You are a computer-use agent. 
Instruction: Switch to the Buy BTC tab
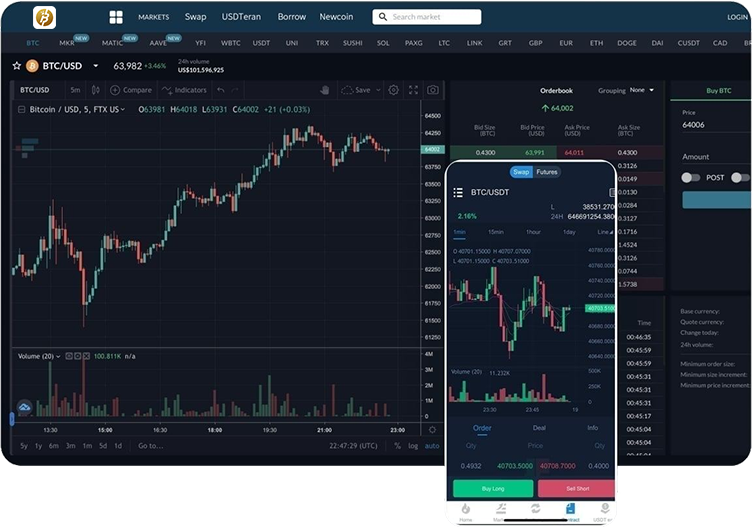click(x=718, y=91)
